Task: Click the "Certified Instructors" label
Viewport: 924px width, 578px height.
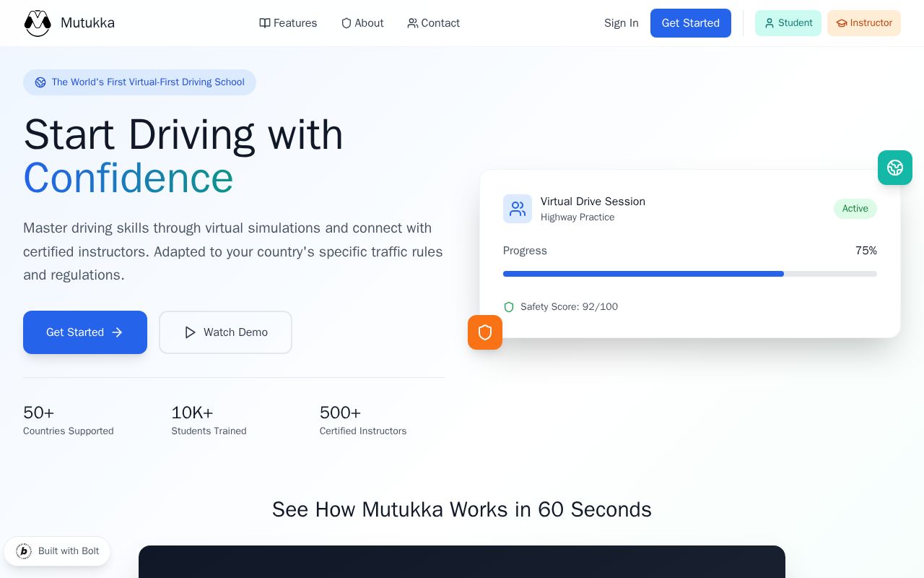Action: coord(363,431)
